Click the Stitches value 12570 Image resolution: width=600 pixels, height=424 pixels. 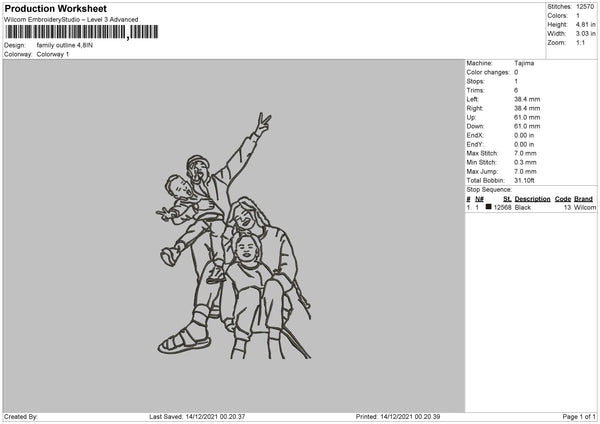[x=585, y=7]
